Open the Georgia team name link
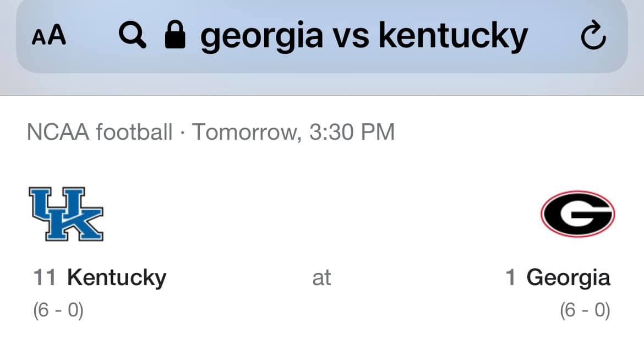This screenshot has width=644, height=350. tap(568, 277)
